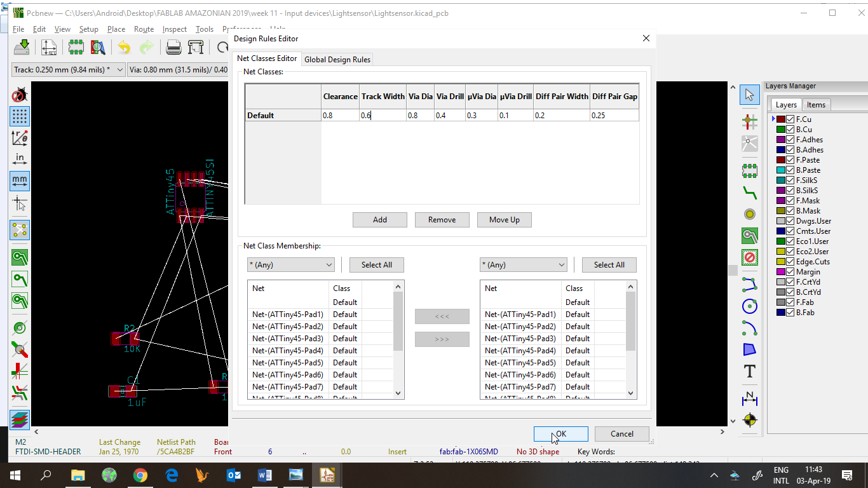The width and height of the screenshot is (868, 488).
Task: Click the Save board icon in the toolbar
Action: [x=22, y=48]
